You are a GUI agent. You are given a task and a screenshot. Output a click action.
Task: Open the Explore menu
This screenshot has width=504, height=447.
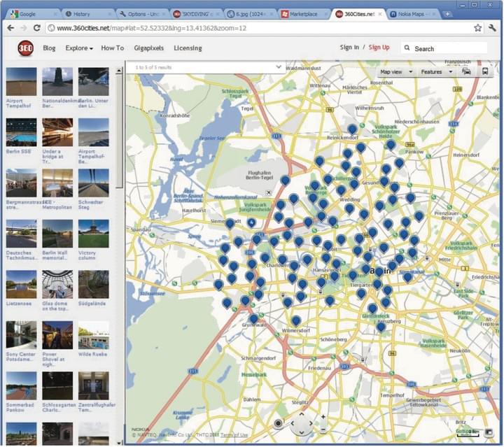(x=79, y=48)
